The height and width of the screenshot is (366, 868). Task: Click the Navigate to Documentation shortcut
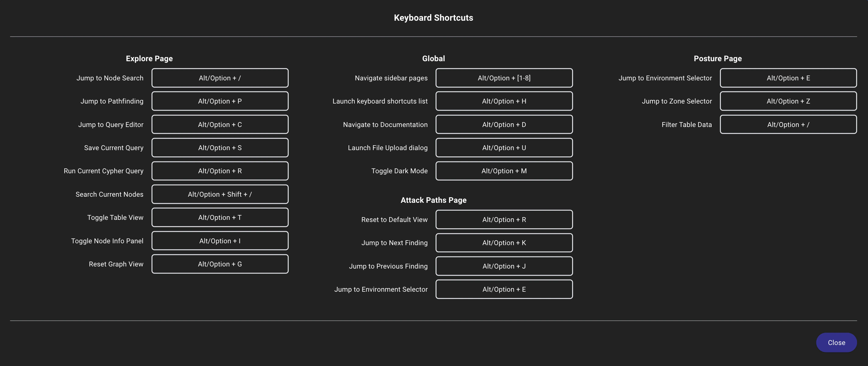pos(504,124)
